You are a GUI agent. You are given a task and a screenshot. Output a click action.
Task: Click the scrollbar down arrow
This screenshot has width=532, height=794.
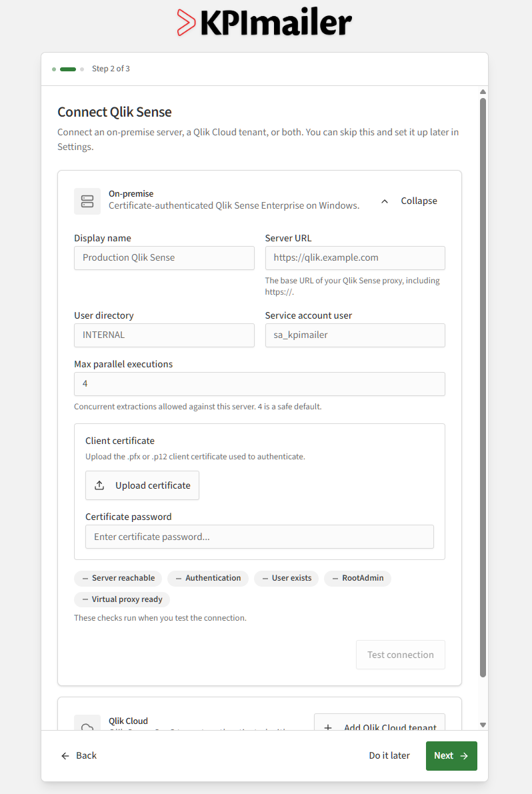[x=483, y=725]
